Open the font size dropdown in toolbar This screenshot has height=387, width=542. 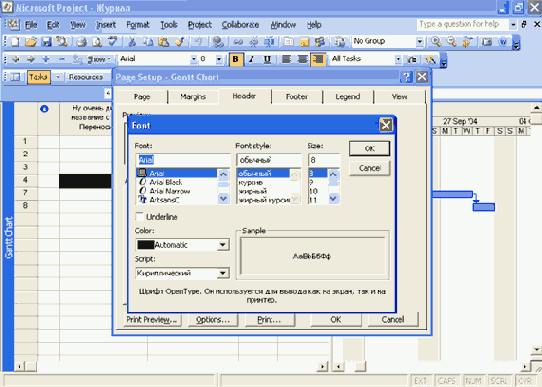[219, 59]
